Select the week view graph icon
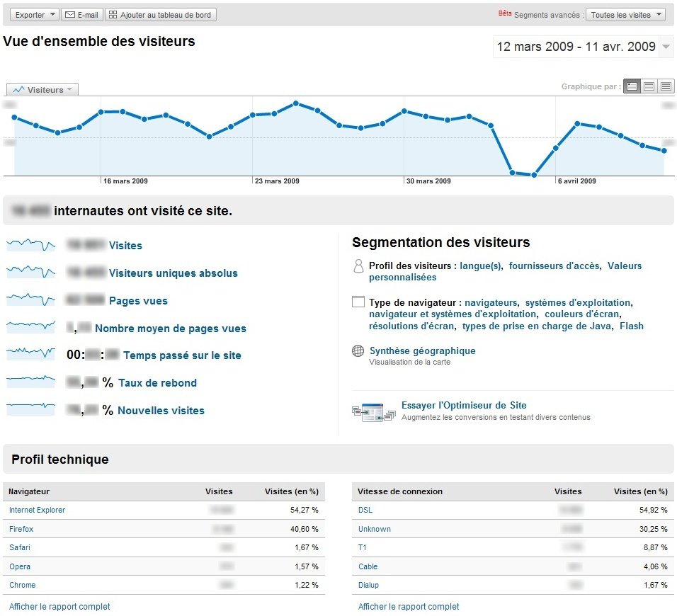The image size is (677, 616). point(649,86)
